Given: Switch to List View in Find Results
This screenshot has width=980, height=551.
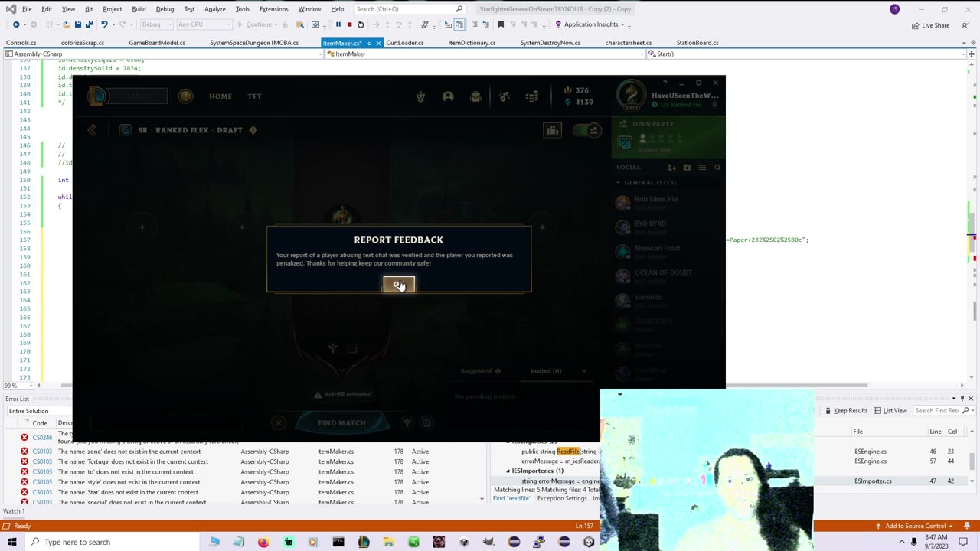Looking at the screenshot, I should click(890, 411).
